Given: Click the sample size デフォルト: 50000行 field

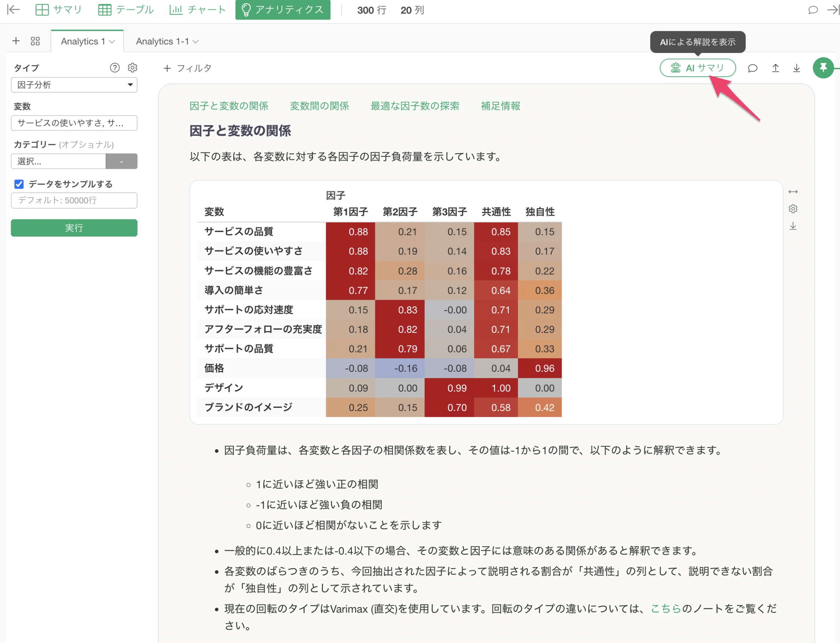Looking at the screenshot, I should coord(74,200).
